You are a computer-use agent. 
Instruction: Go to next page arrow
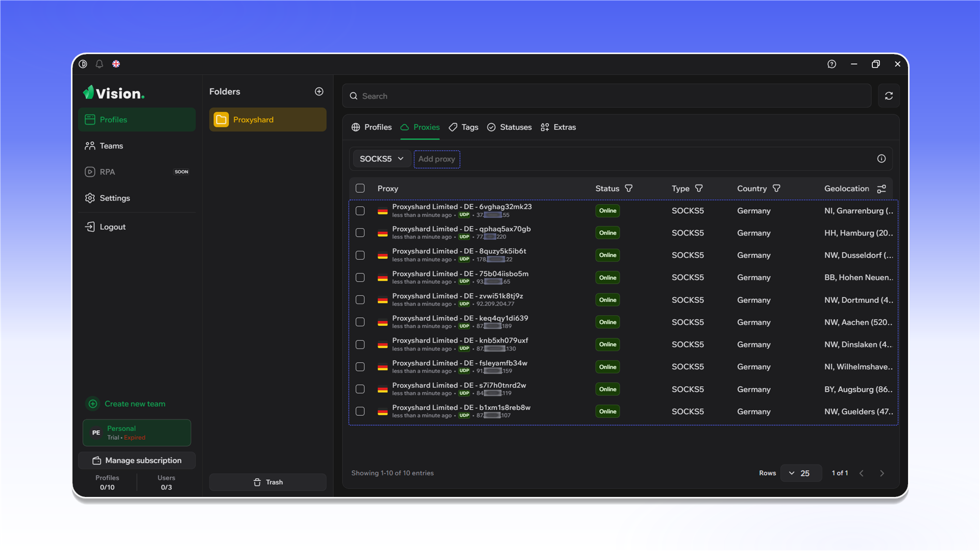[881, 473]
